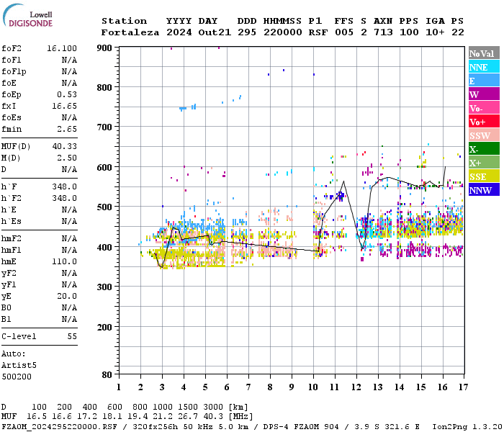Click the 3000 distance column header
The width and height of the screenshot is (504, 432).
(x=213, y=407)
